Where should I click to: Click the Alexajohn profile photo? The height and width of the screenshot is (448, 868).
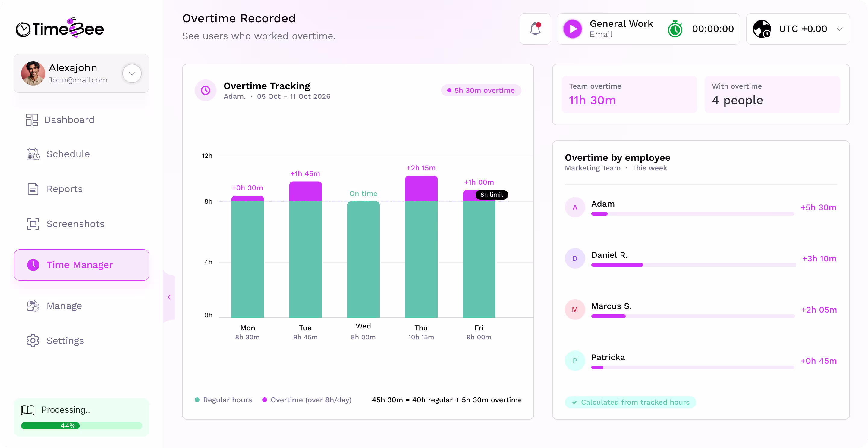[33, 73]
